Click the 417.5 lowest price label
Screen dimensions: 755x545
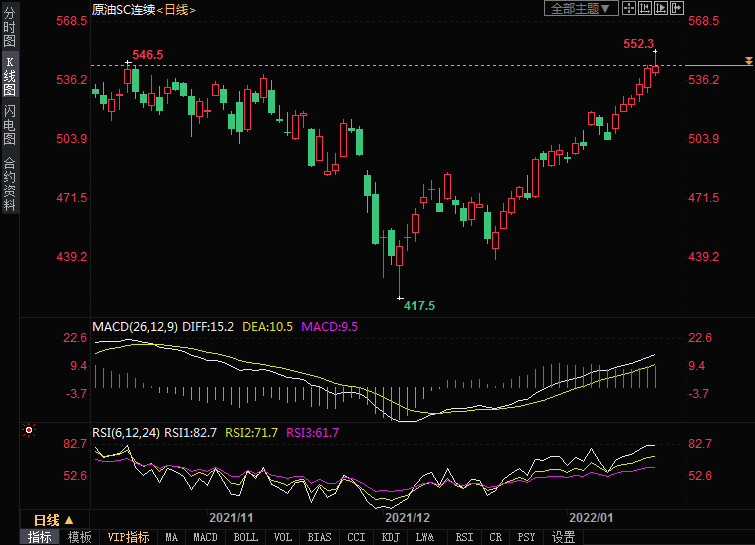tap(419, 305)
